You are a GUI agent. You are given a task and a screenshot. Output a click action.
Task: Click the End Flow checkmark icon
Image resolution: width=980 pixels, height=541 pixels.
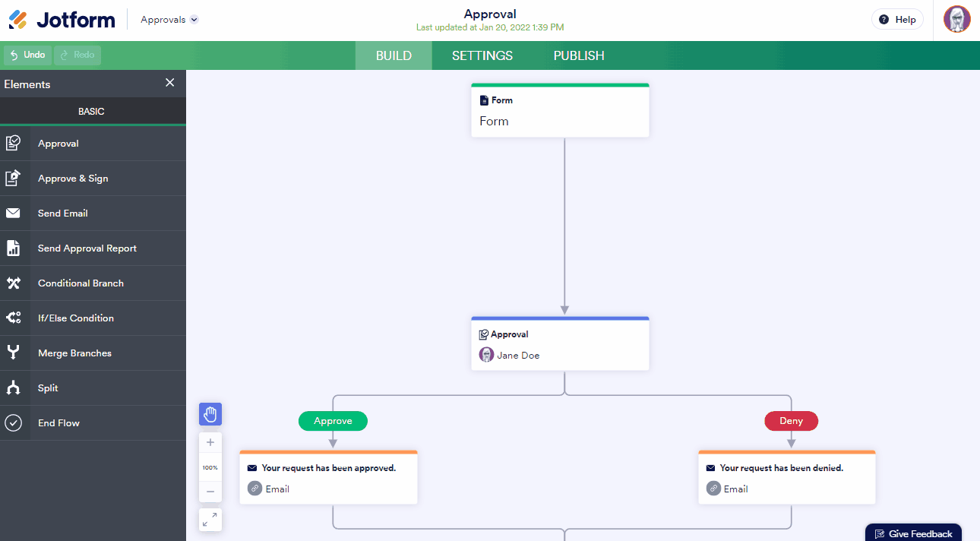point(14,423)
